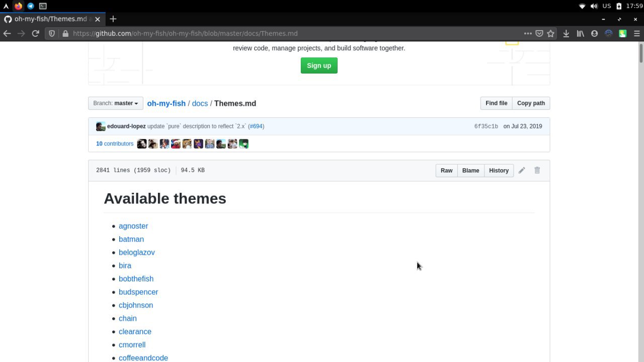Open the Firefox library icon

pyautogui.click(x=580, y=33)
